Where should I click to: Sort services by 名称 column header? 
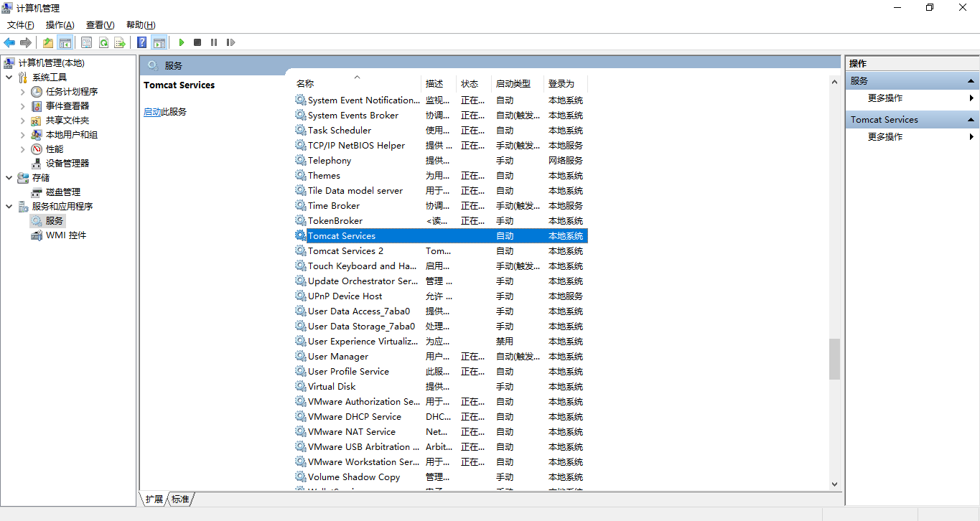coord(357,83)
